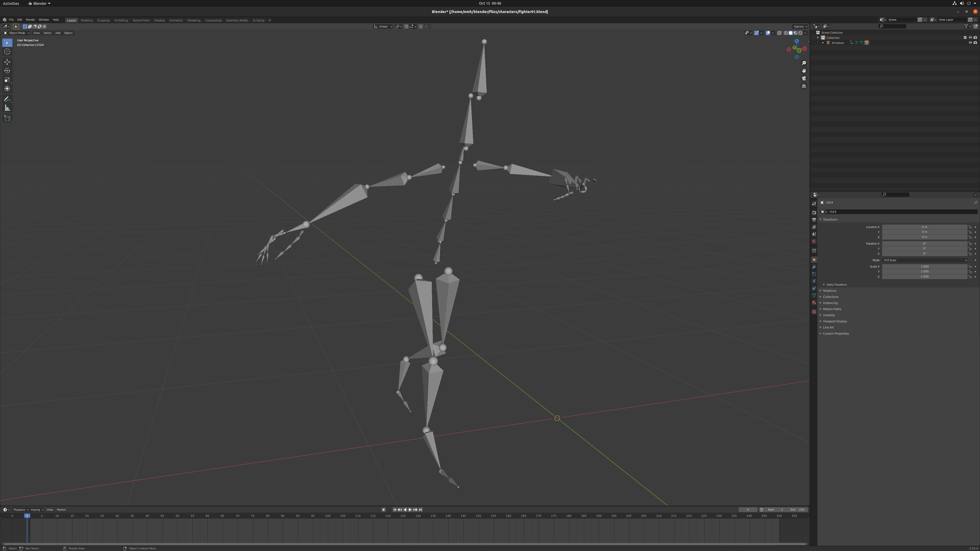The height and width of the screenshot is (551, 980).
Task: Collapse the Transform panel
Action: coord(830,219)
